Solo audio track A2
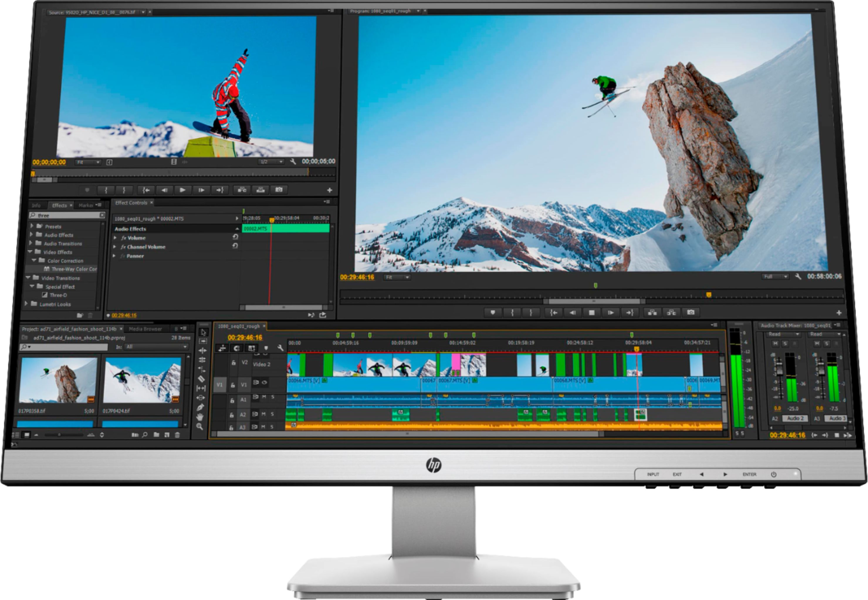Screen dimensions: 868x600 (273, 415)
